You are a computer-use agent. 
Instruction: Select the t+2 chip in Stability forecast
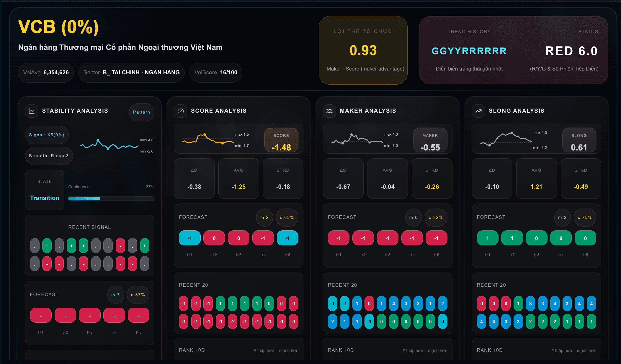pos(65,315)
